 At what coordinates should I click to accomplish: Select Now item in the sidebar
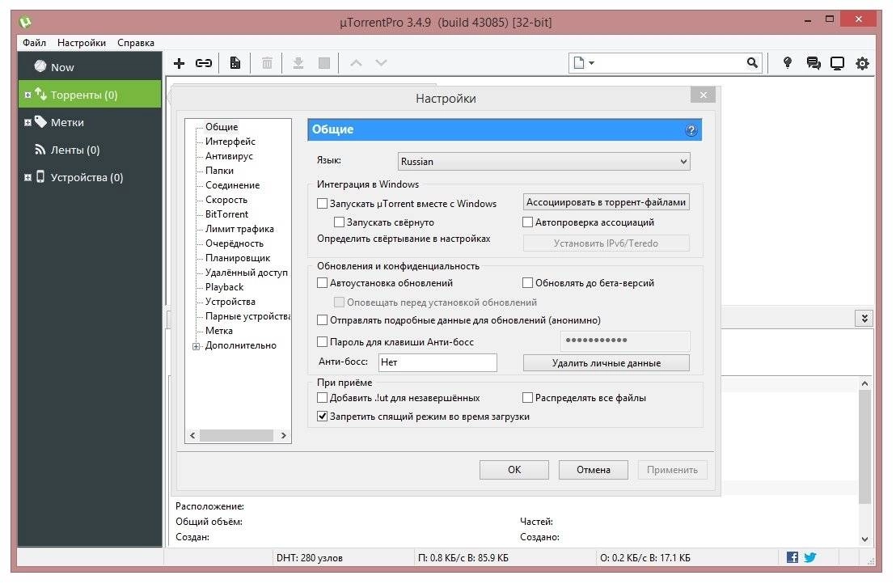pyautogui.click(x=90, y=67)
